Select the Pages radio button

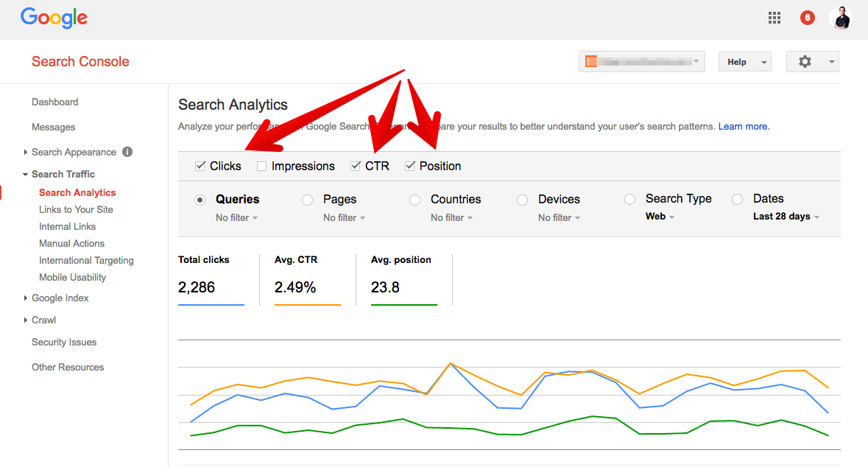[x=308, y=200]
